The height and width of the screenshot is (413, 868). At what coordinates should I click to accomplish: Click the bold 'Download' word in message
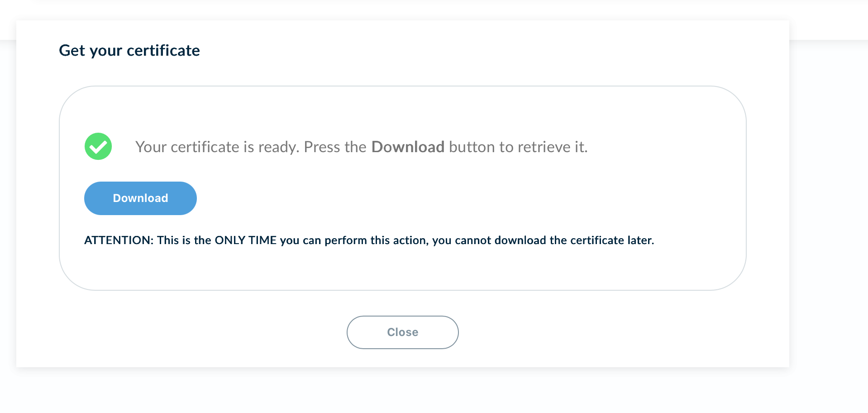pyautogui.click(x=408, y=147)
